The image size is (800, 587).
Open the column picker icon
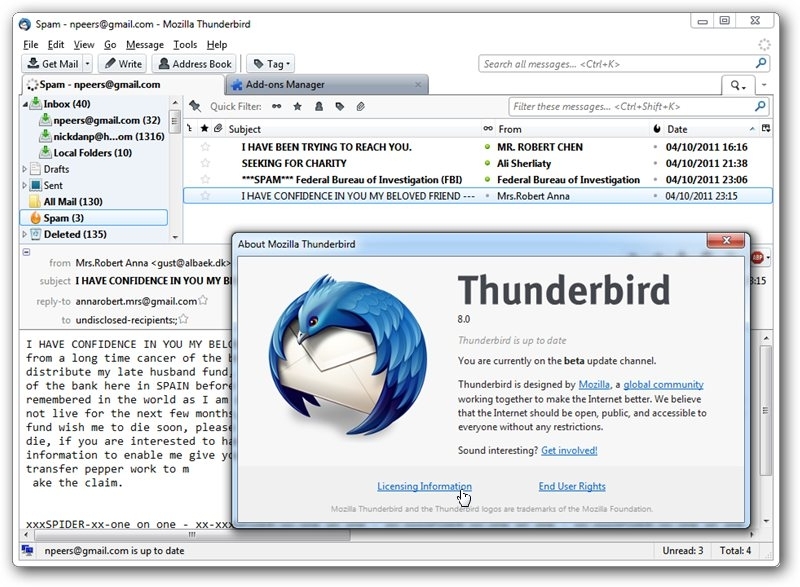click(765, 129)
